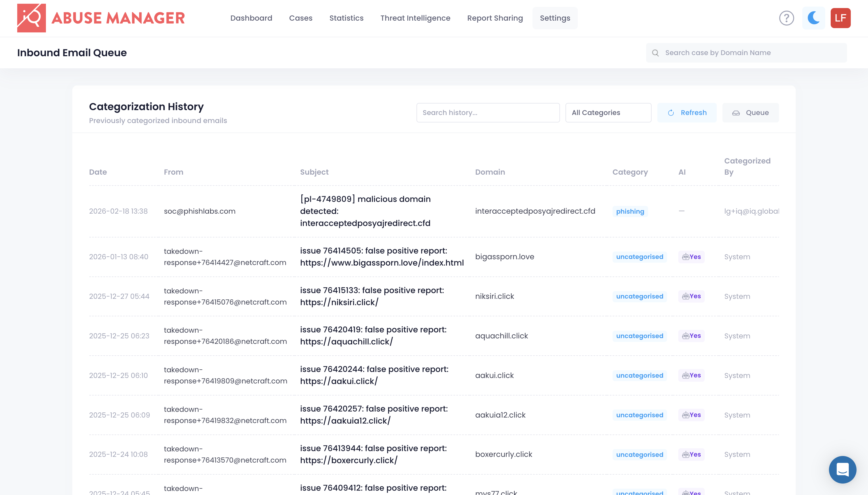
Task: Open the Settings nav item
Action: click(x=555, y=18)
